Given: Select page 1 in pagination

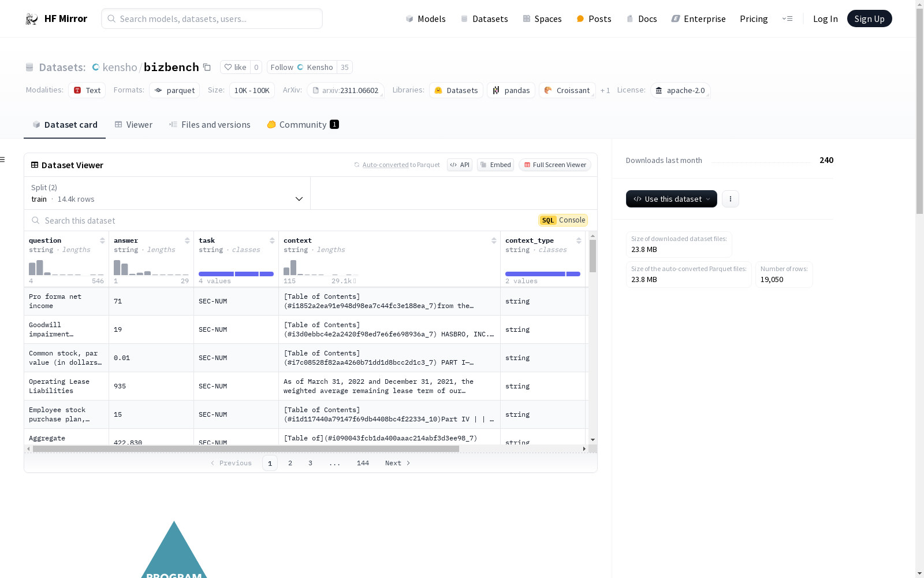Looking at the screenshot, I should tap(270, 463).
